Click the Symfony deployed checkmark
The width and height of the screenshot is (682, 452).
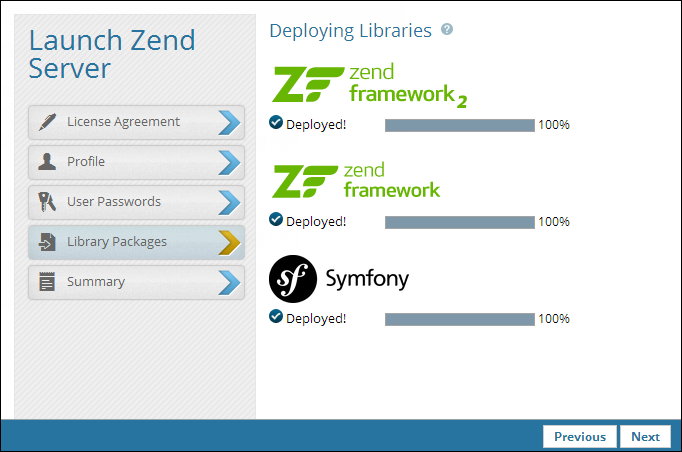pos(276,317)
